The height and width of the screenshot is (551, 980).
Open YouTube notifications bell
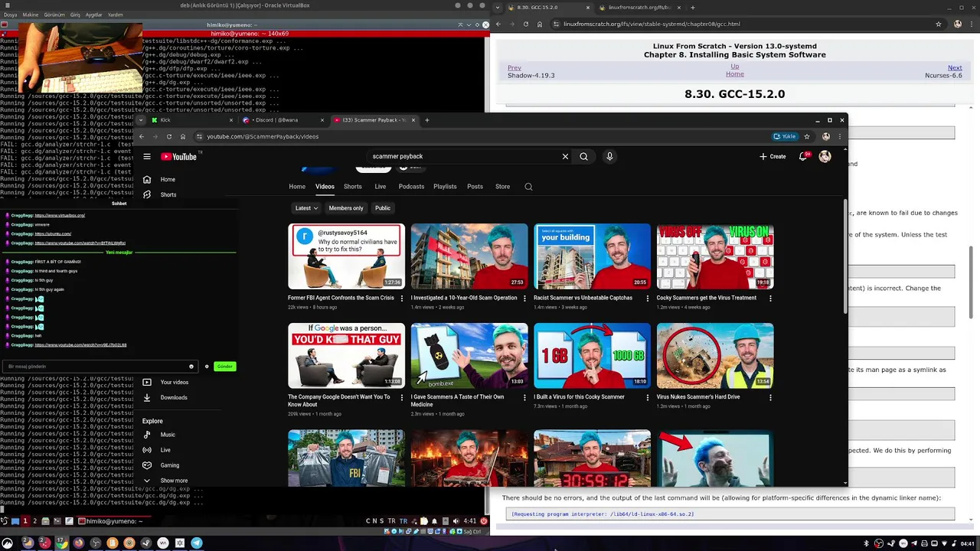click(803, 156)
